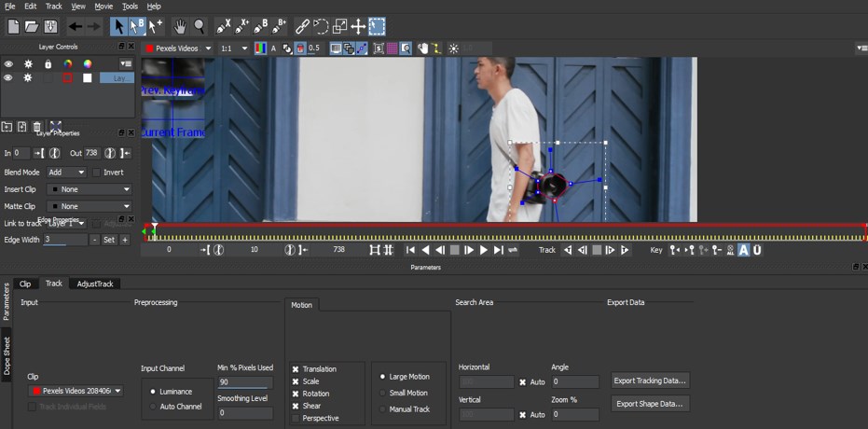
Task: Select the Manual Track radio button
Action: pos(382,409)
